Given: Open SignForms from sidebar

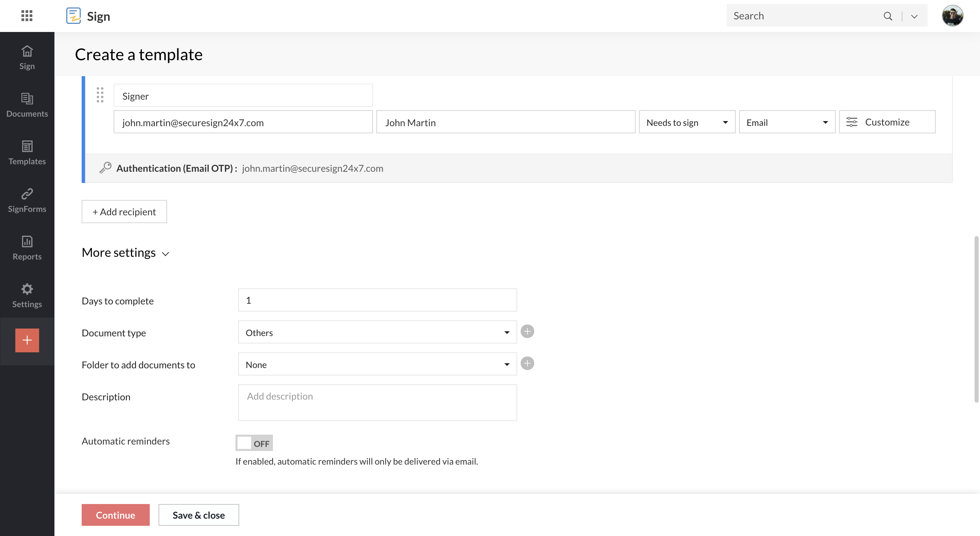Looking at the screenshot, I should 27,200.
